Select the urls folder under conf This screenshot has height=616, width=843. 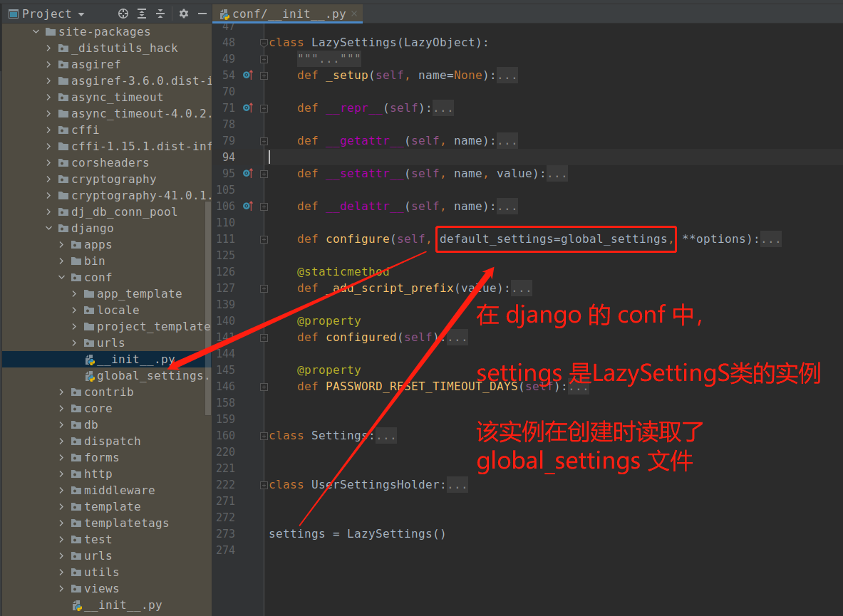[x=104, y=343]
